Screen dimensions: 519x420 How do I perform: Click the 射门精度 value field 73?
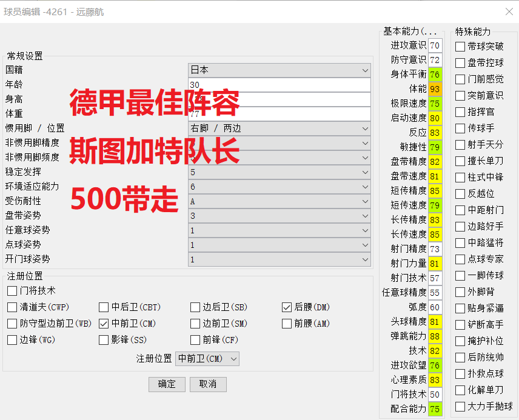(x=435, y=249)
